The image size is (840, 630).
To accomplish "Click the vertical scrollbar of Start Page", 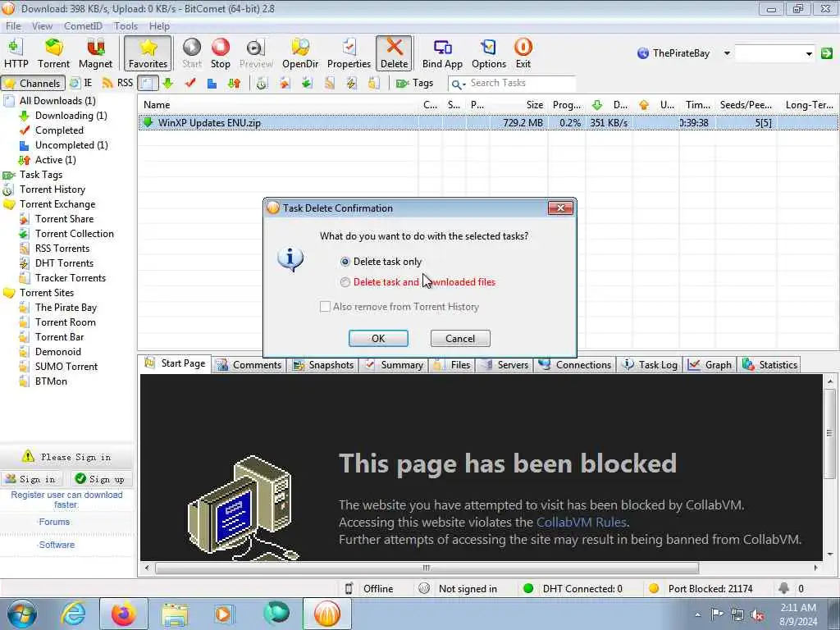I will tap(829, 433).
